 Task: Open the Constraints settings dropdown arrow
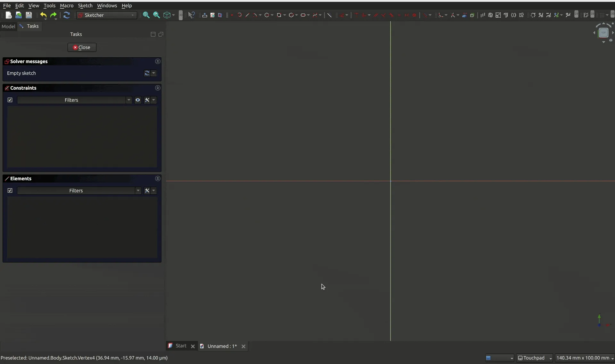154,100
